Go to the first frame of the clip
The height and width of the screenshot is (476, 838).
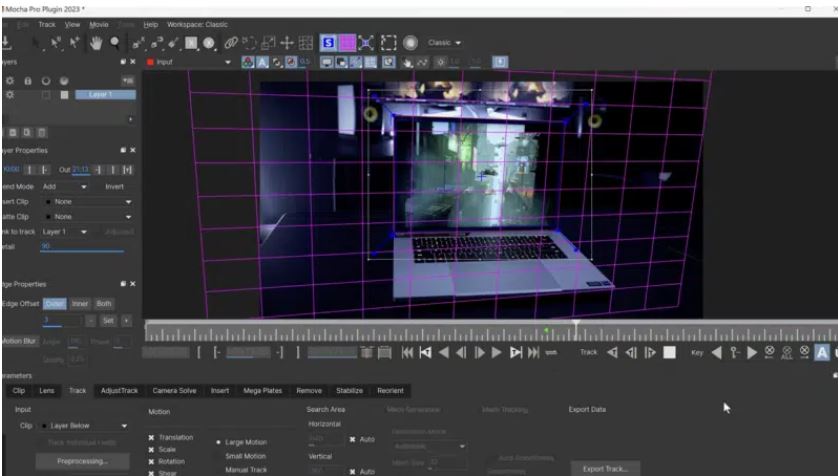pos(407,353)
